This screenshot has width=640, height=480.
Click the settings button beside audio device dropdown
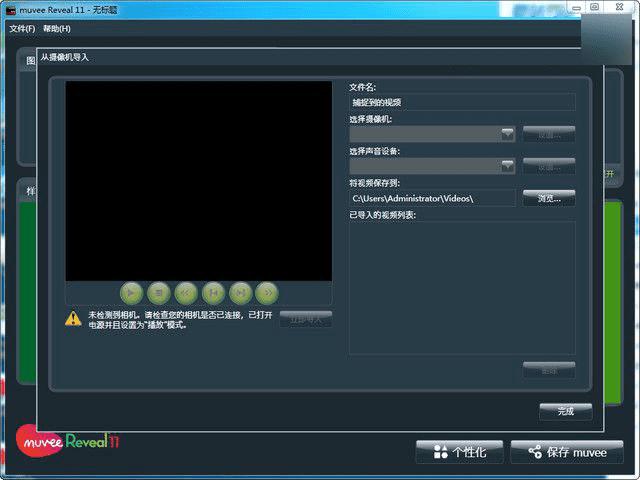pyautogui.click(x=549, y=166)
